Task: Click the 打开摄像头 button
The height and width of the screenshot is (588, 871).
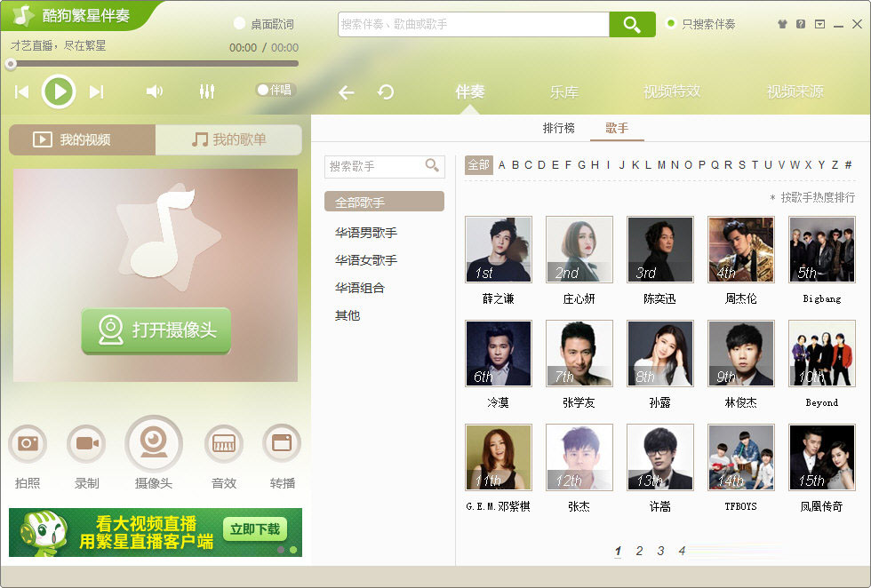Action: tap(156, 330)
